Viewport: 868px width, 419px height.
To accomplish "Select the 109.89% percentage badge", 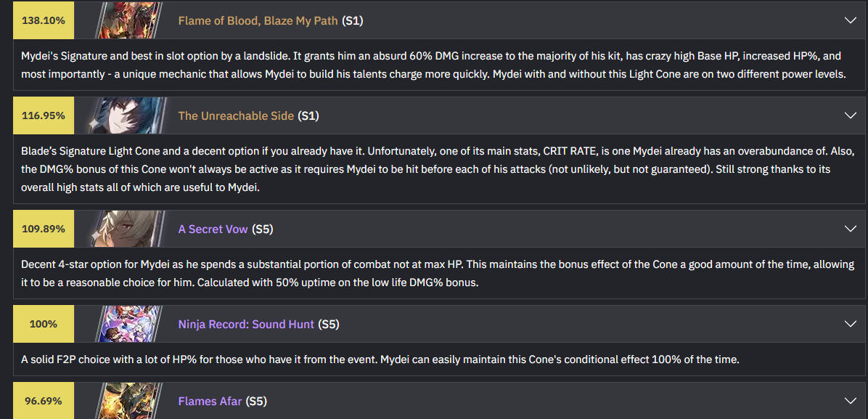I will 44,229.
